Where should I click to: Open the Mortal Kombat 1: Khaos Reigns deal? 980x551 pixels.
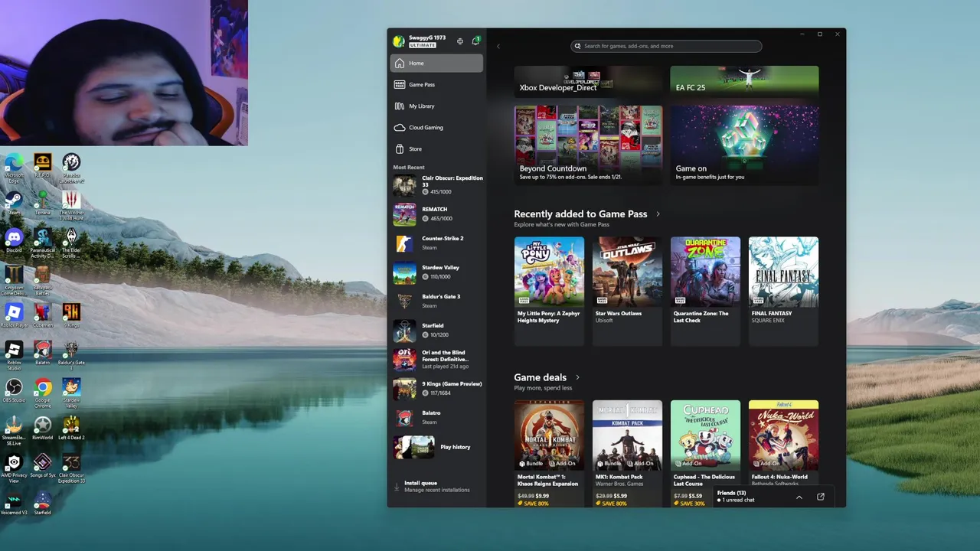(x=549, y=452)
